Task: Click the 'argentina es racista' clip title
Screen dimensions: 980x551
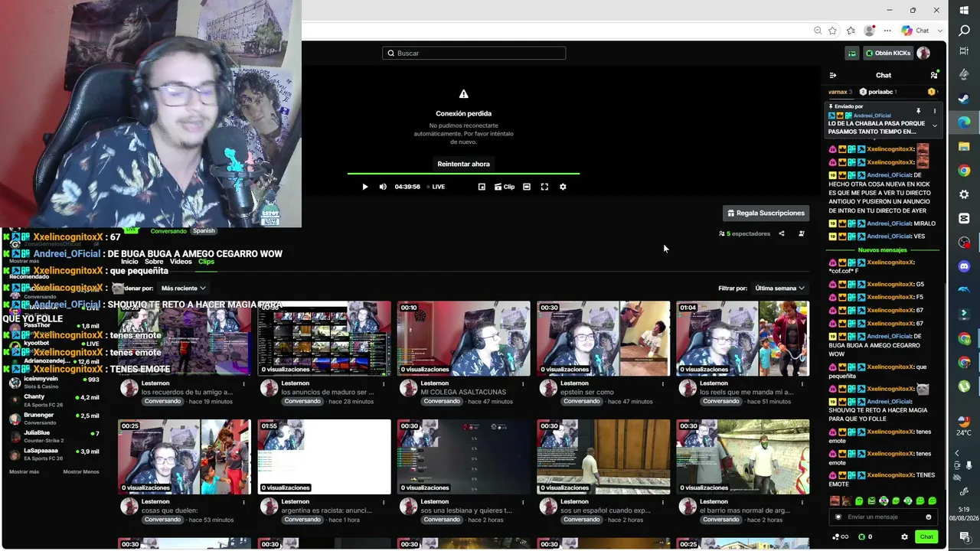Action: click(x=326, y=510)
